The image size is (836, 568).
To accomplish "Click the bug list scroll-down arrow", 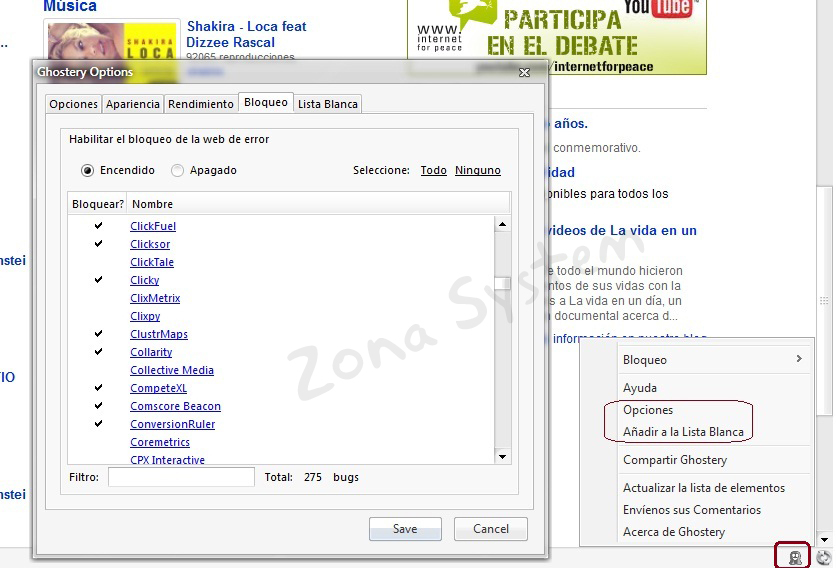I will (x=502, y=457).
